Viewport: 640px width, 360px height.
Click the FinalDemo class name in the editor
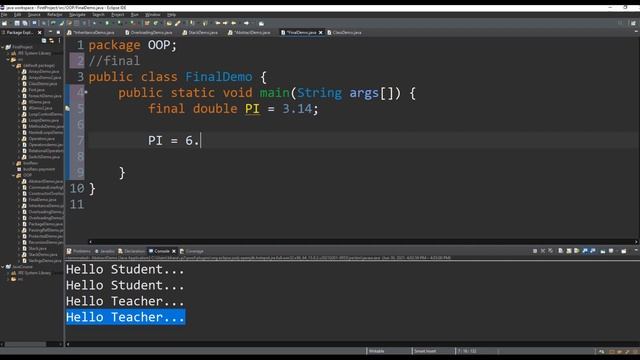tap(219, 77)
